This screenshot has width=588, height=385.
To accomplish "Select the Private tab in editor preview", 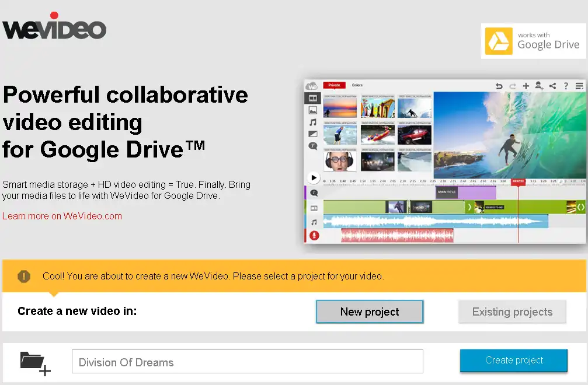I will 334,85.
